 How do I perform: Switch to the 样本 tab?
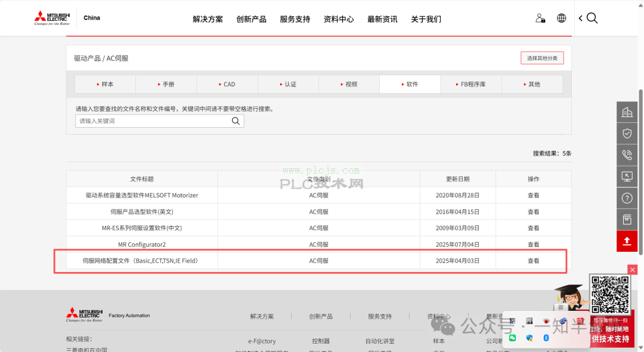105,84
